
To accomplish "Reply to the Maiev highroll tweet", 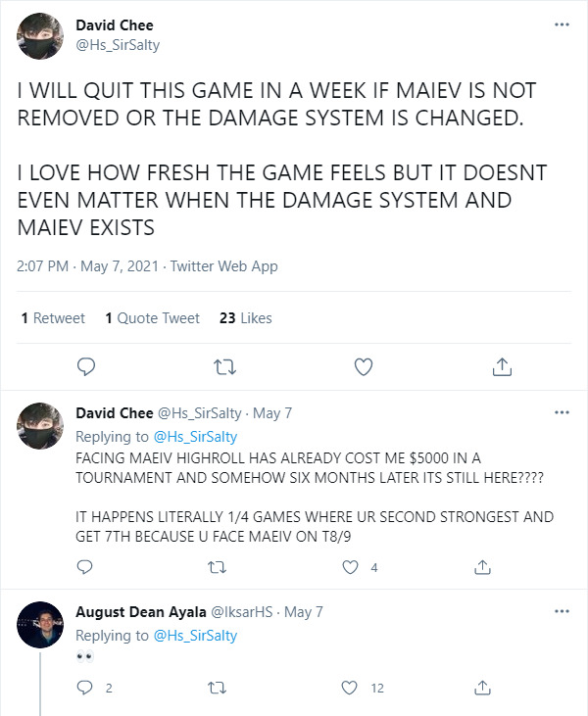I will pos(86,567).
